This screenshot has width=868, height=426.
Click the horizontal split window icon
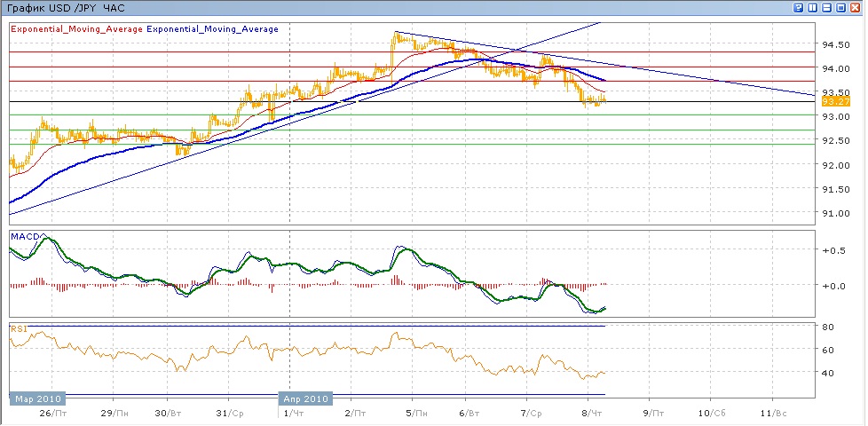tap(827, 7)
